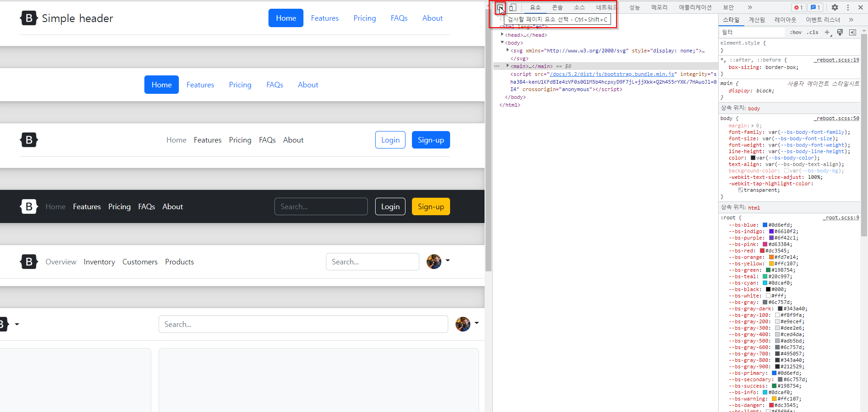The width and height of the screenshot is (868, 412).
Task: Open the DevTools three-dot customize menu
Action: click(848, 7)
